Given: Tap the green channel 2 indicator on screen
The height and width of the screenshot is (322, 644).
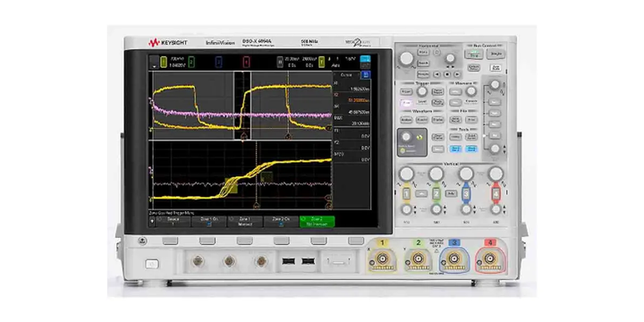Looking at the screenshot, I should [x=191, y=62].
